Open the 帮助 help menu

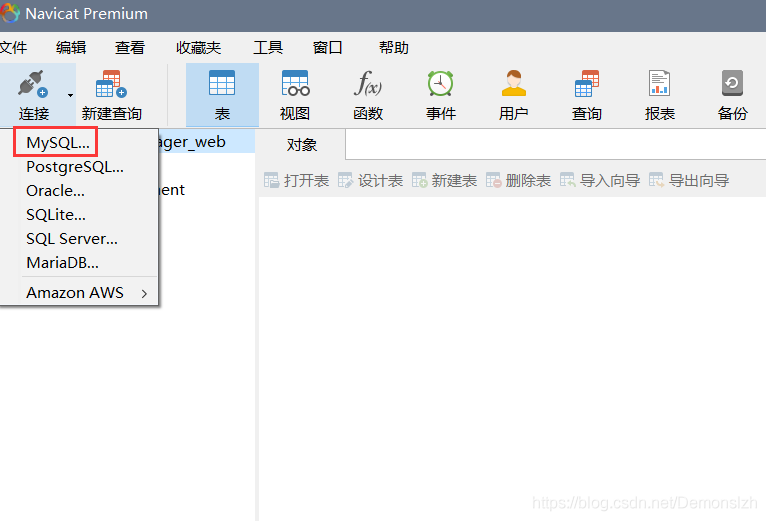pos(393,47)
